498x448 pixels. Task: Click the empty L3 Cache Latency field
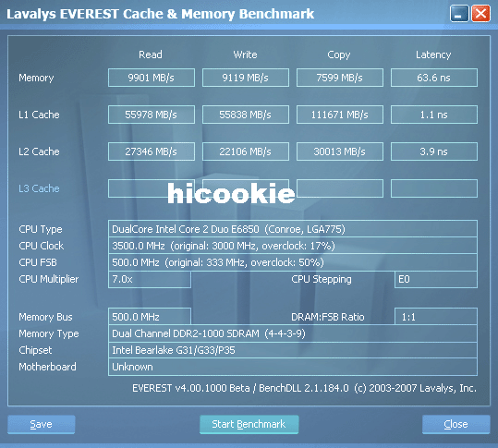(x=434, y=188)
